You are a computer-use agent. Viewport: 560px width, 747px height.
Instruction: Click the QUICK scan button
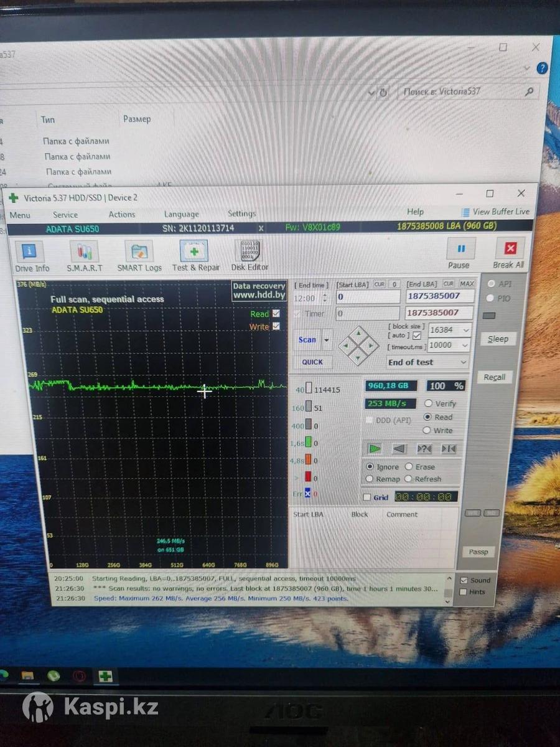[x=312, y=362]
